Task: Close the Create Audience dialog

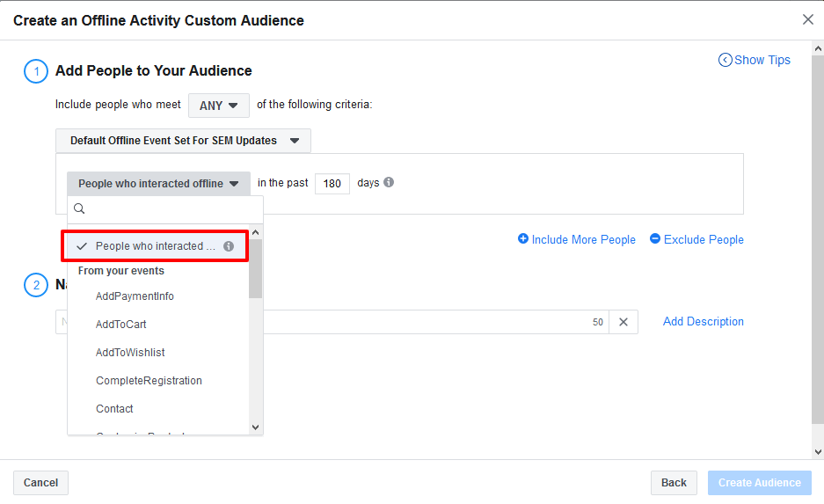Action: tap(807, 19)
